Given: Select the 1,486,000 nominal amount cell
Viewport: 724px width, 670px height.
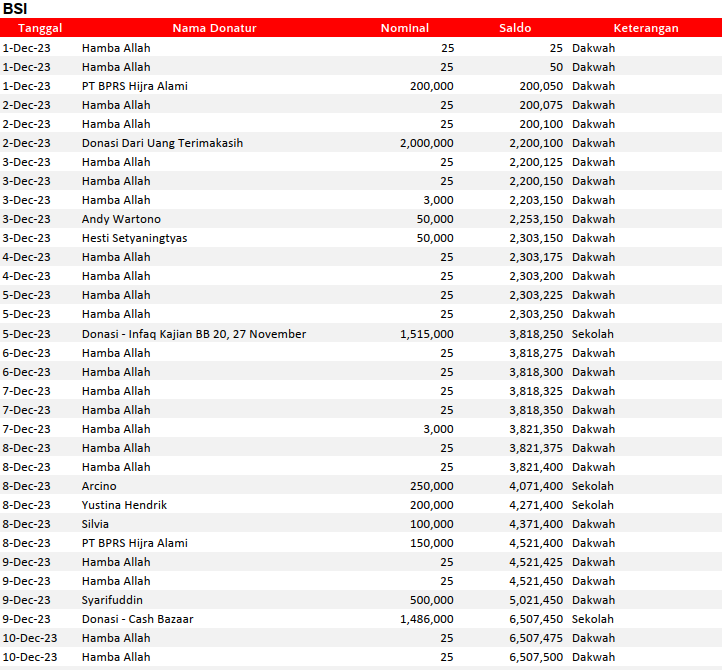Looking at the screenshot, I should tap(426, 619).
